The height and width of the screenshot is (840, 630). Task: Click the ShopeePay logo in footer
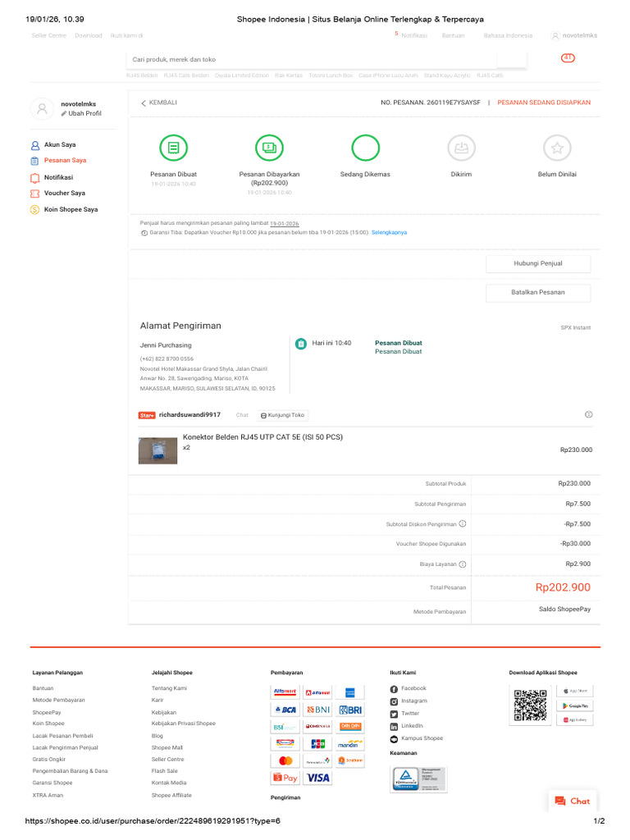click(x=285, y=778)
